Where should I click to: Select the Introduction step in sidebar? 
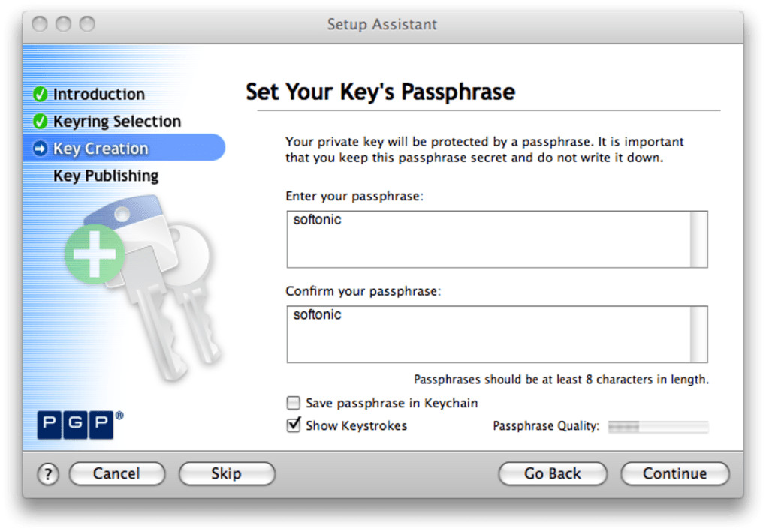[x=98, y=95]
